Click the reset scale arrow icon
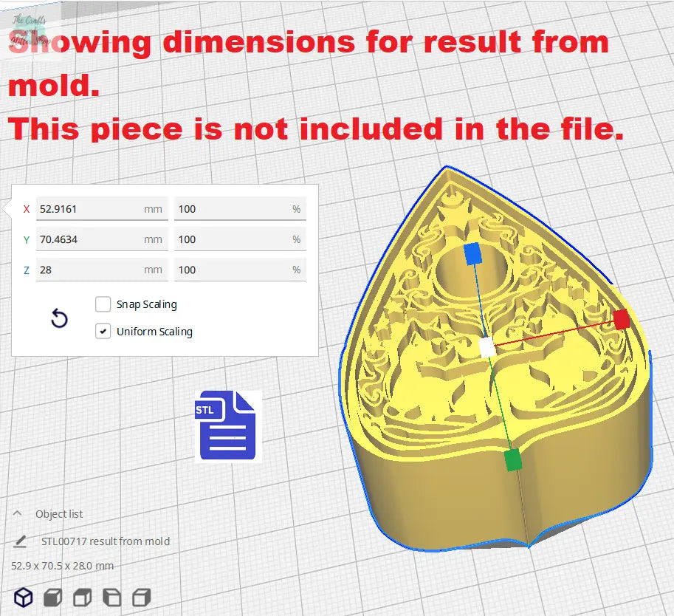This screenshot has width=674, height=616. (x=59, y=319)
